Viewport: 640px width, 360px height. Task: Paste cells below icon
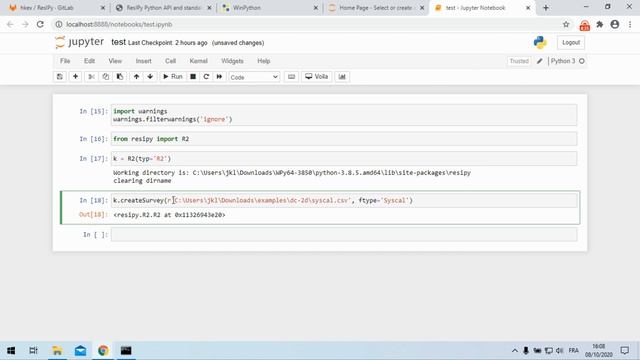click(120, 77)
